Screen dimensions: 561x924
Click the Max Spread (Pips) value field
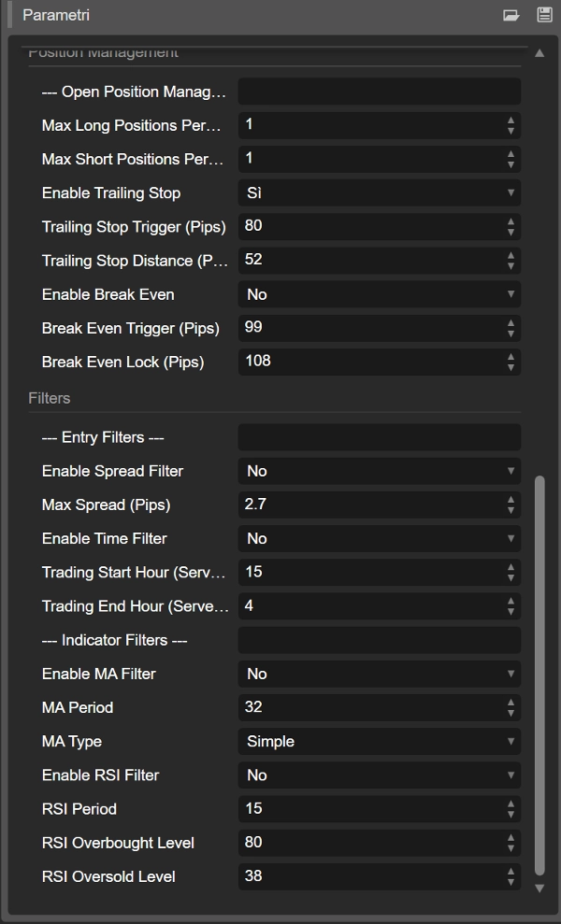click(369, 505)
